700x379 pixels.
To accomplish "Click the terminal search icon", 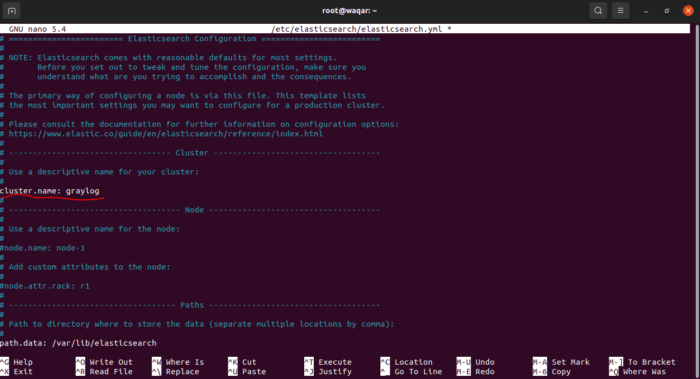I will pos(598,11).
